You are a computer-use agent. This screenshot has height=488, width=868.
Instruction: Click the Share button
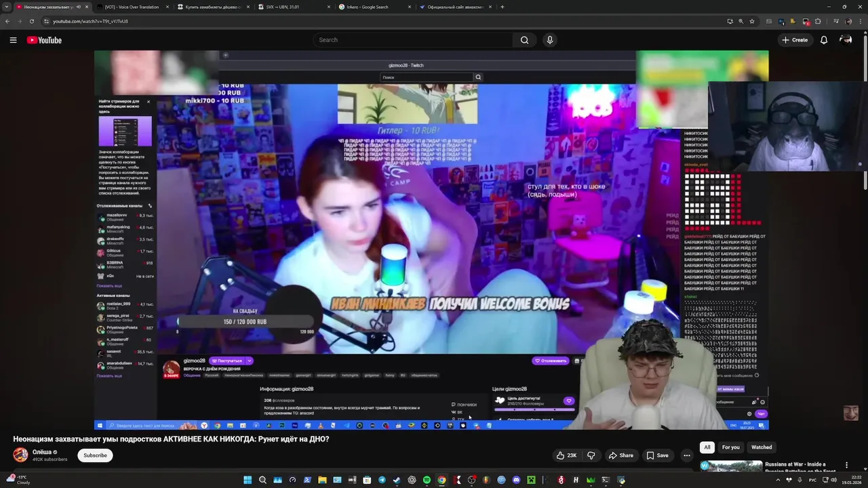click(x=620, y=455)
